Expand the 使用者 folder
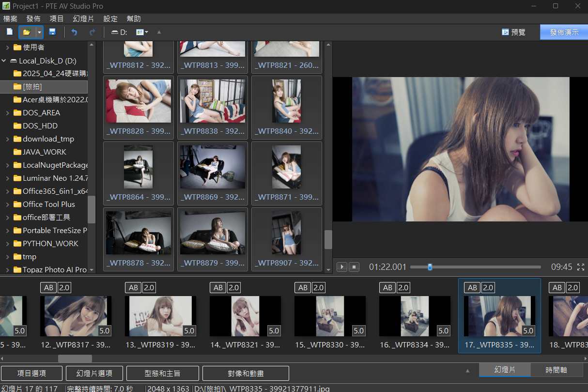The width and height of the screenshot is (588, 392). pos(7,47)
